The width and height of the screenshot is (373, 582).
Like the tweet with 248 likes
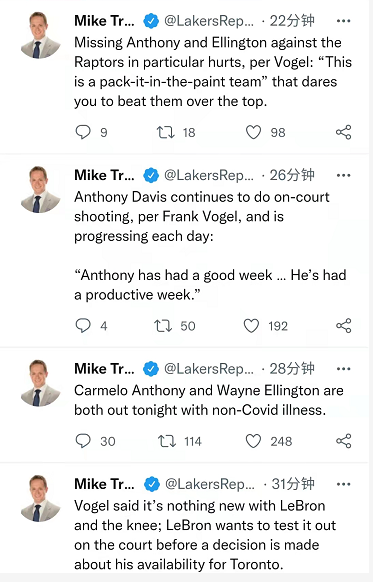click(x=253, y=441)
